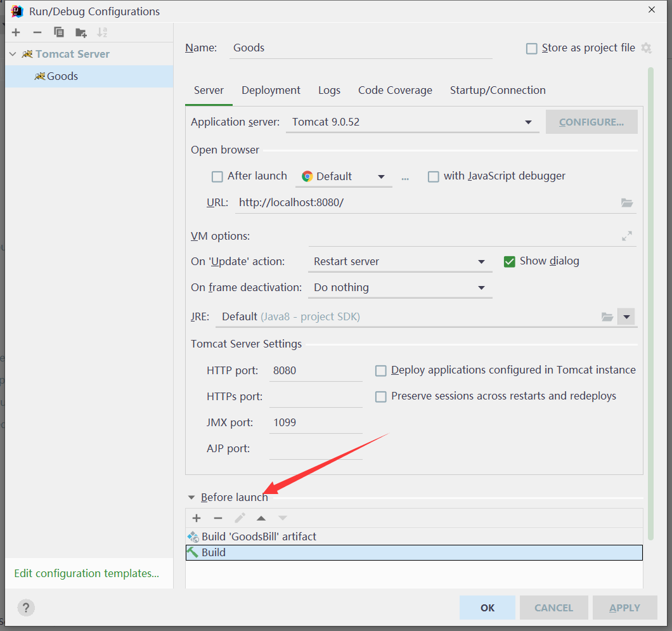Add a new run configuration with plus icon
This screenshot has width=672, height=631.
[16, 32]
